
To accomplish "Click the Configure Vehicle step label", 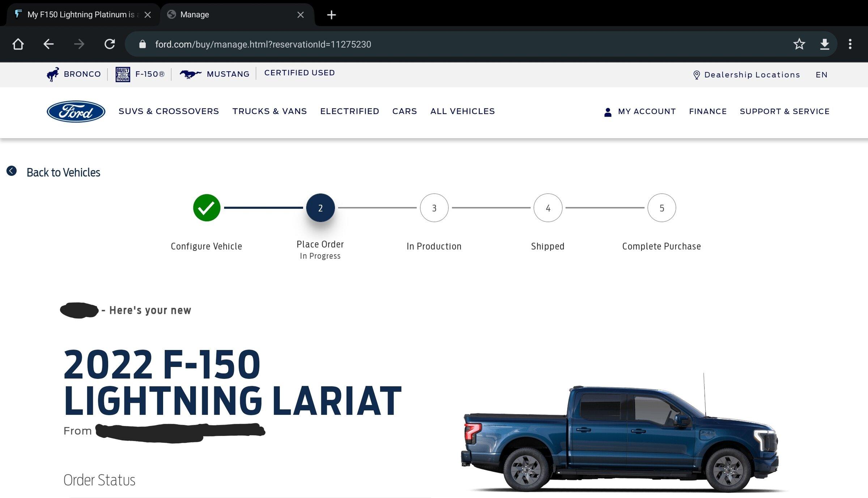I will tap(207, 246).
